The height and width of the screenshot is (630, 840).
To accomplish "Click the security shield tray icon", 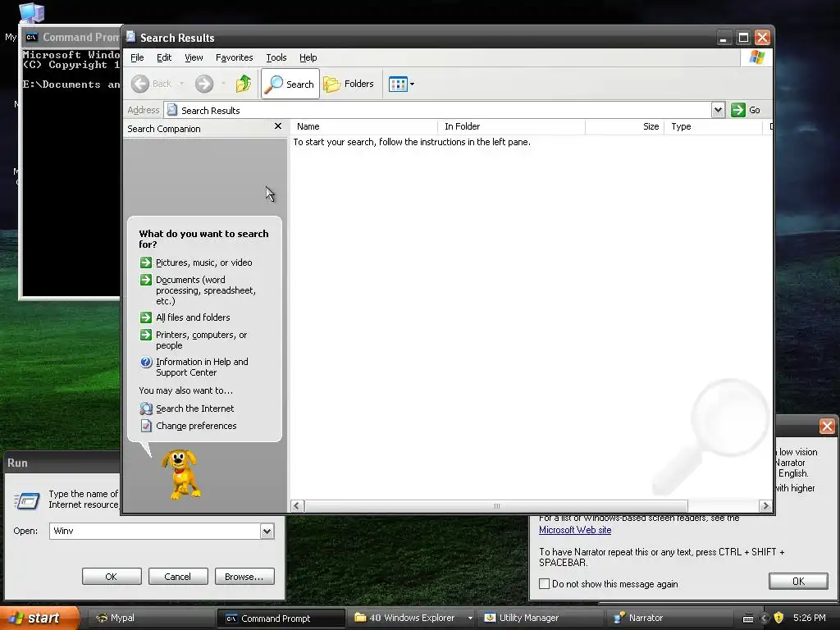I will pos(778,618).
